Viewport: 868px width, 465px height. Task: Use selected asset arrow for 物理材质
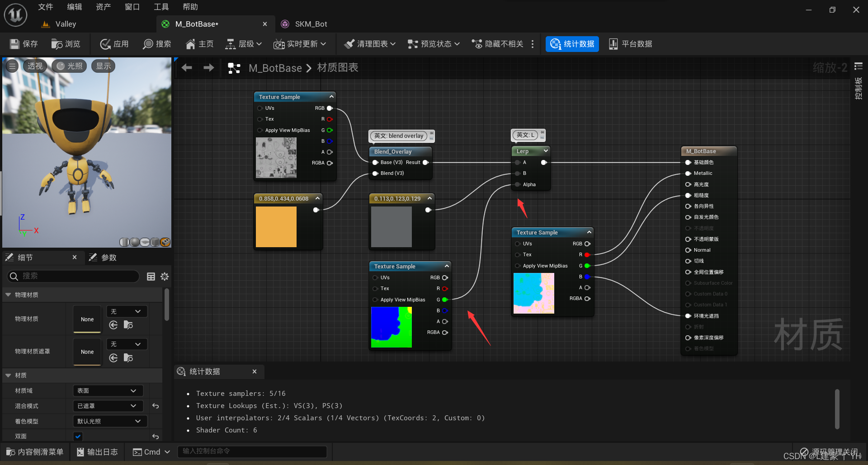coord(113,325)
